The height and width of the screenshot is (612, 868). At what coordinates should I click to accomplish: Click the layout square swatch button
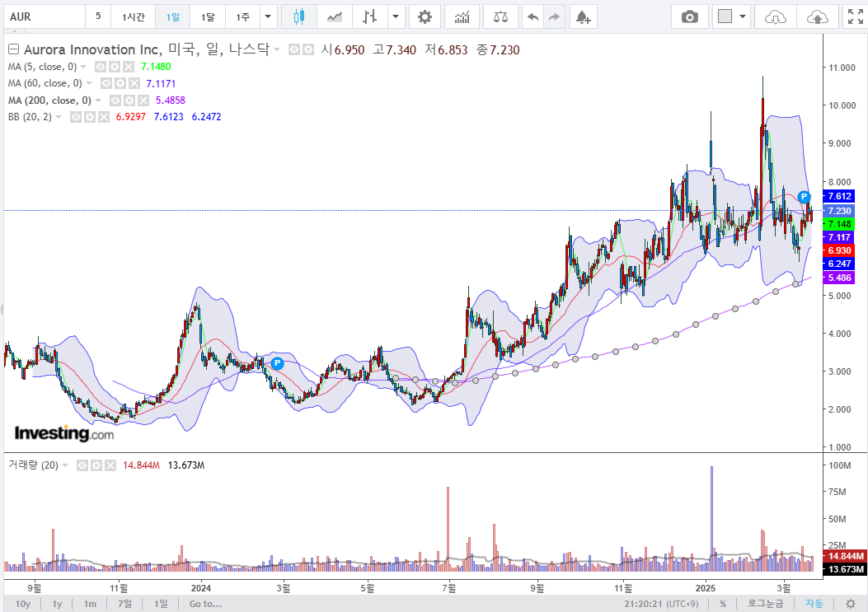725,16
